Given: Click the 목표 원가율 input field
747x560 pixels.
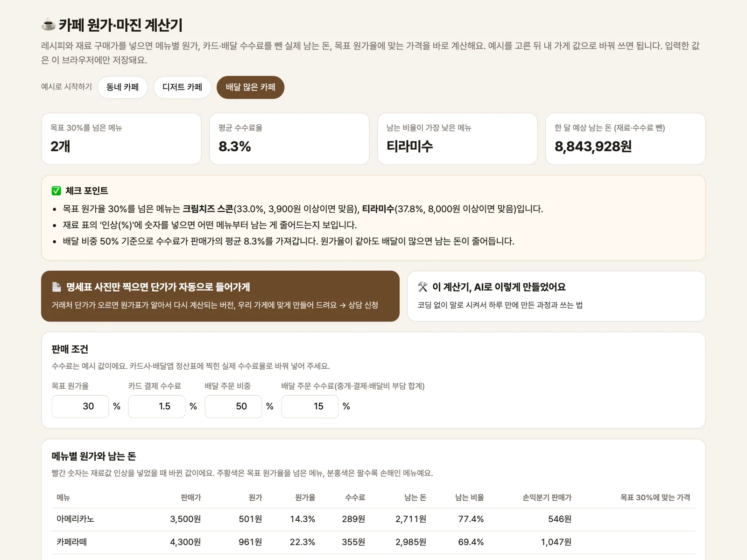Looking at the screenshot, I should 80,406.
